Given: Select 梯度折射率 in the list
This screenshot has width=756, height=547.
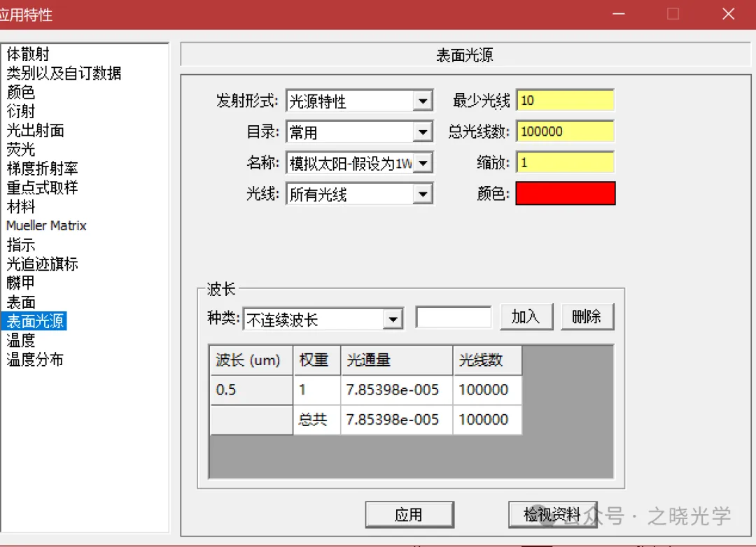Looking at the screenshot, I should click(42, 169).
